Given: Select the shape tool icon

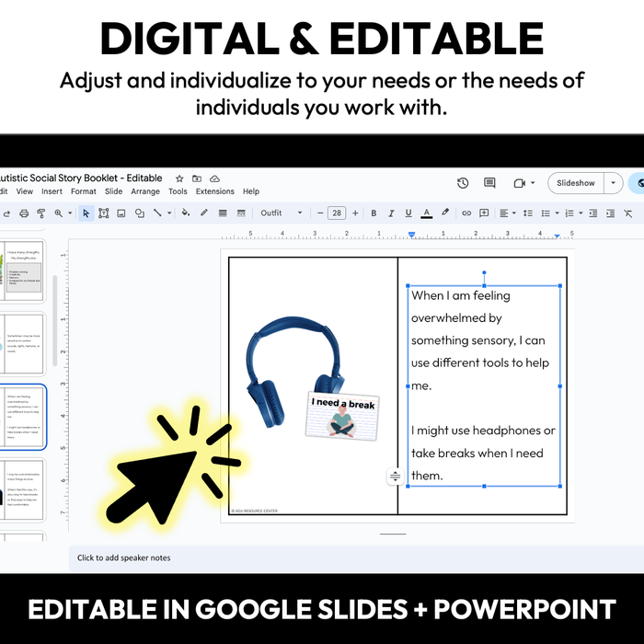Looking at the screenshot, I should 139,213.
